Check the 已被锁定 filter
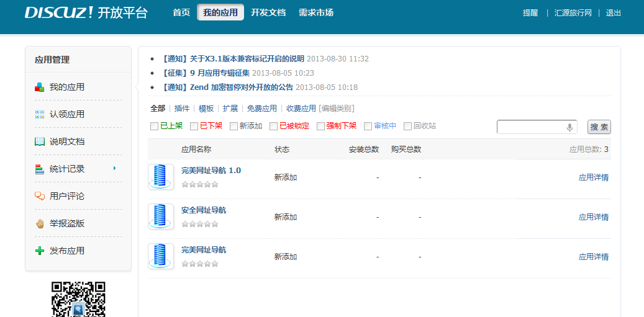This screenshot has width=644, height=317. pos(273,127)
